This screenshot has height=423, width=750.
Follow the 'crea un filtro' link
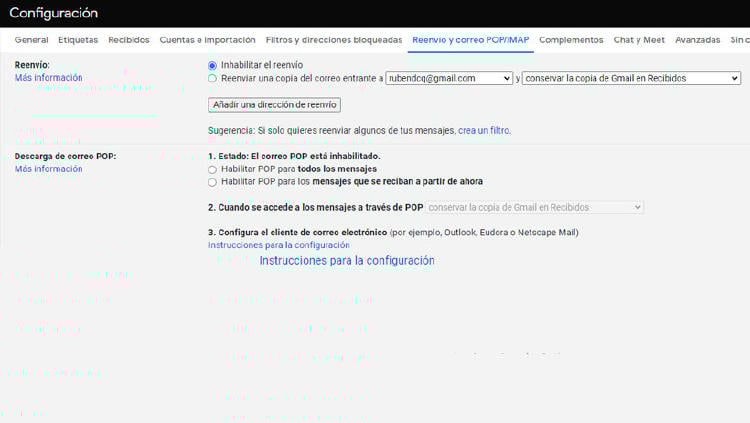pos(484,130)
